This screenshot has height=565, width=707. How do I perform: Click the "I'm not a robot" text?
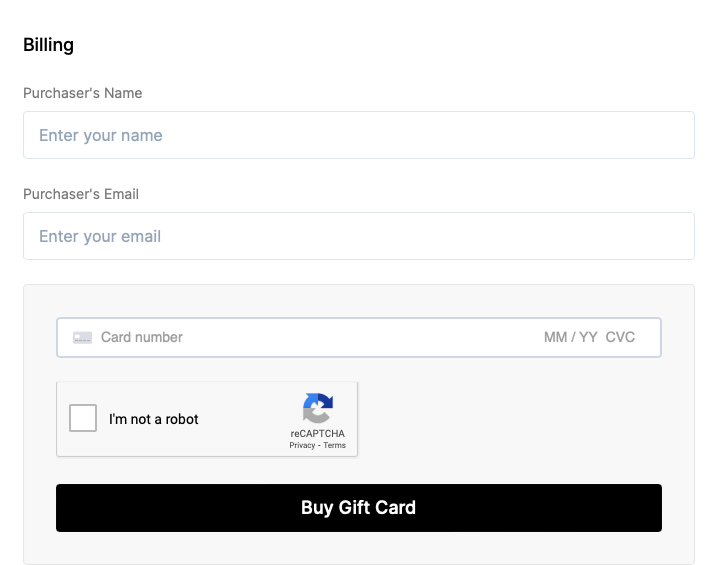pos(153,419)
